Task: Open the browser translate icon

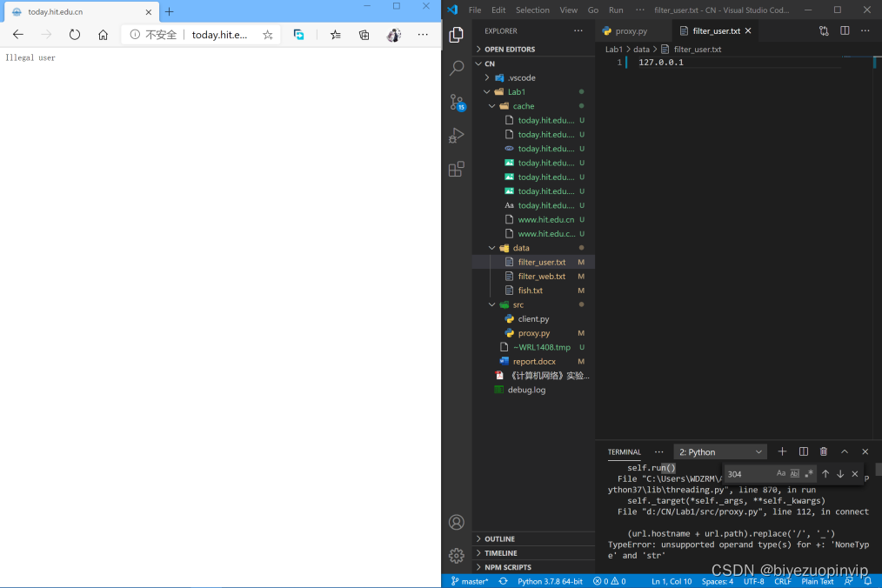Action: tap(298, 35)
